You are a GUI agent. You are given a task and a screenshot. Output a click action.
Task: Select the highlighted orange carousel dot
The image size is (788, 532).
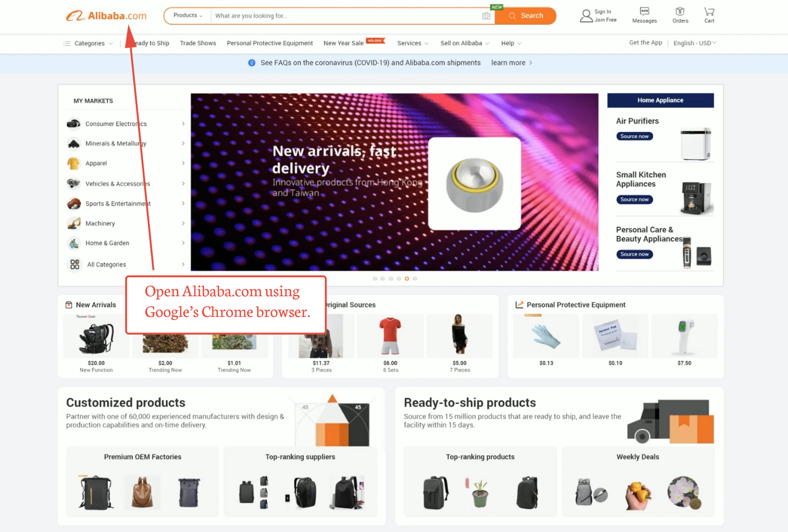click(x=407, y=278)
